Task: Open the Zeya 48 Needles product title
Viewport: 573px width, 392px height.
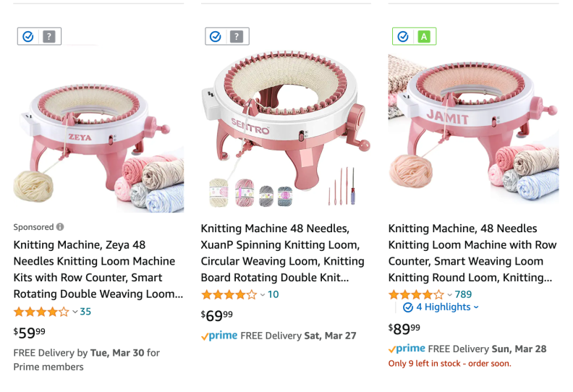Action: (98, 269)
